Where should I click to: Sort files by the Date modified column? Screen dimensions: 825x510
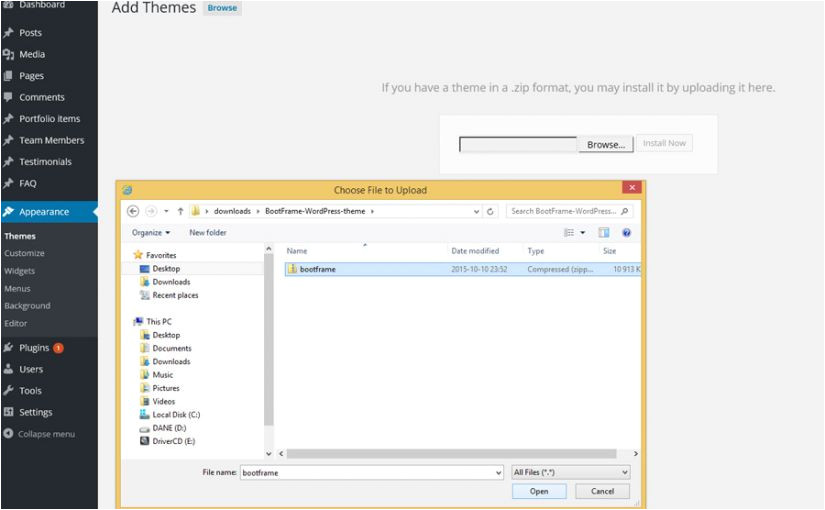point(475,251)
